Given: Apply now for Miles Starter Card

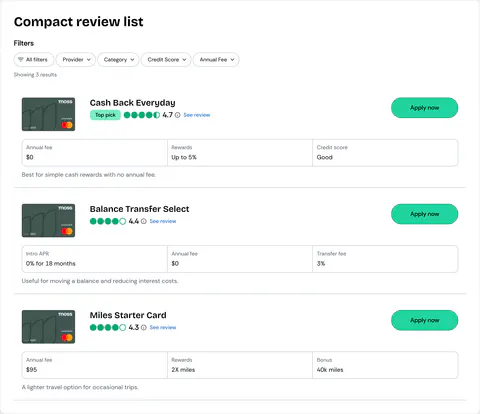Looking at the screenshot, I should pyautogui.click(x=424, y=320).
